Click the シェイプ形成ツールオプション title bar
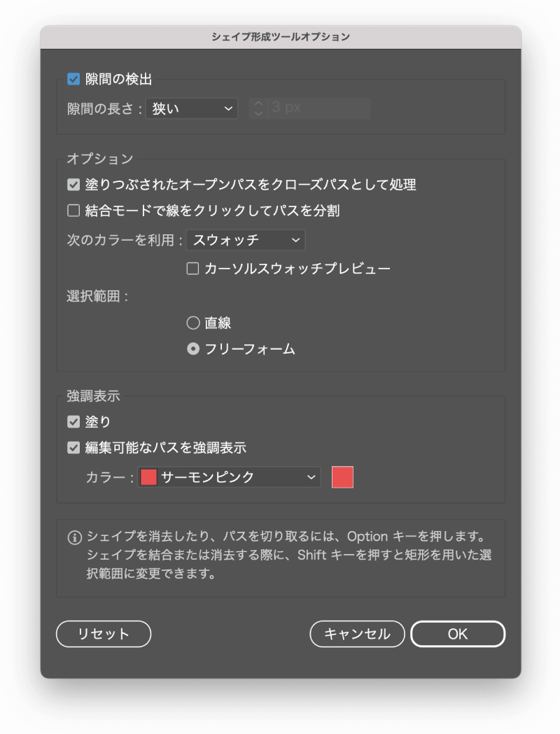Image resolution: width=560 pixels, height=734 pixels. [x=281, y=37]
